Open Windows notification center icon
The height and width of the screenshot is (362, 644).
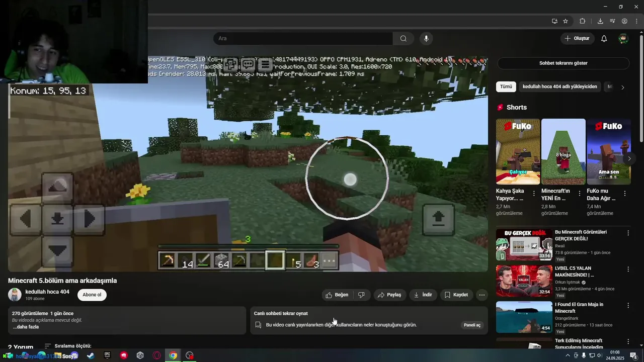[633, 355]
